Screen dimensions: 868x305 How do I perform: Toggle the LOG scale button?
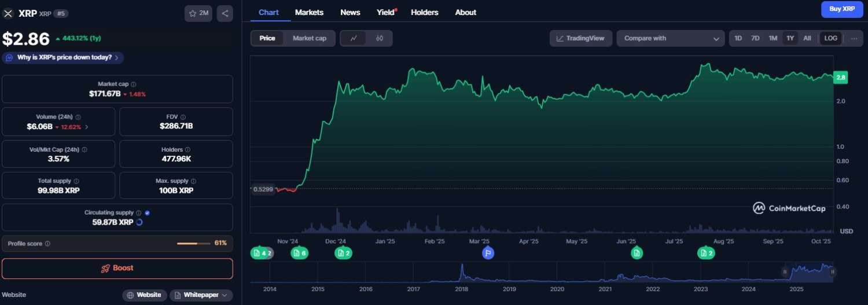[x=830, y=38]
